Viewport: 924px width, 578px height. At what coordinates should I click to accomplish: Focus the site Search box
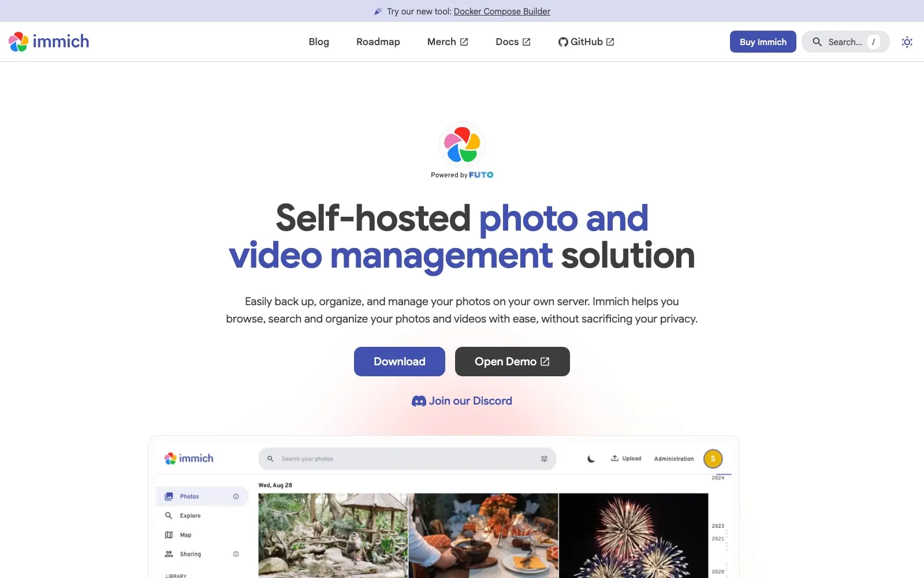(x=845, y=42)
